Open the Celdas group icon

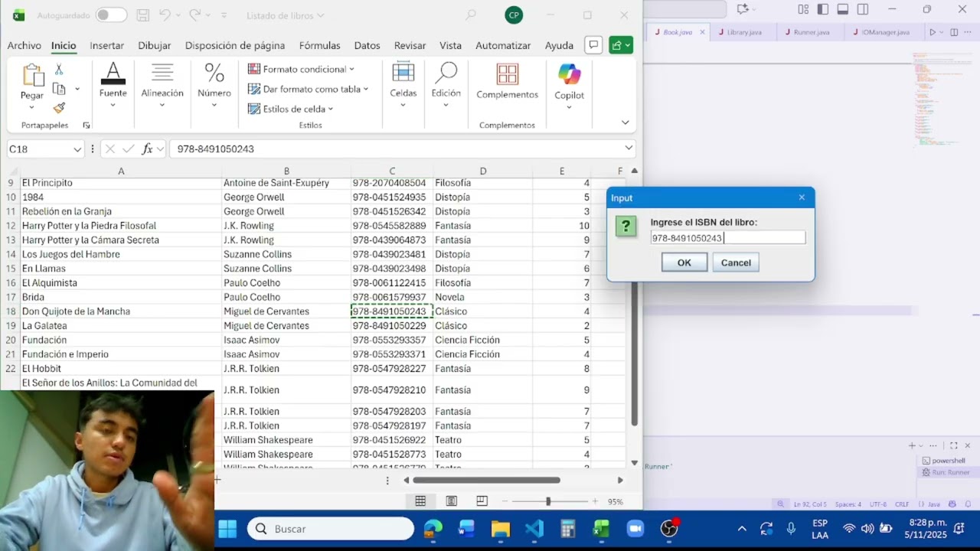click(x=403, y=73)
